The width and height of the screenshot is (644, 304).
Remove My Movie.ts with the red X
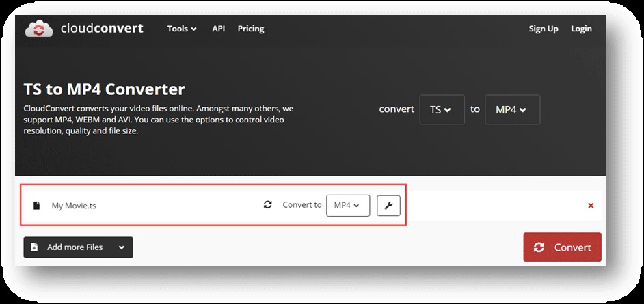[x=591, y=206]
